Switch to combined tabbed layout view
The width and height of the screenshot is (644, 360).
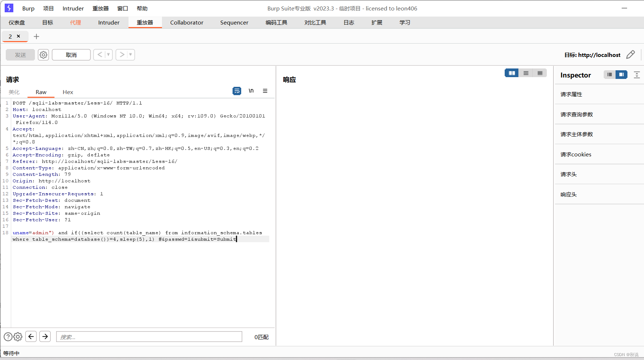click(540, 73)
